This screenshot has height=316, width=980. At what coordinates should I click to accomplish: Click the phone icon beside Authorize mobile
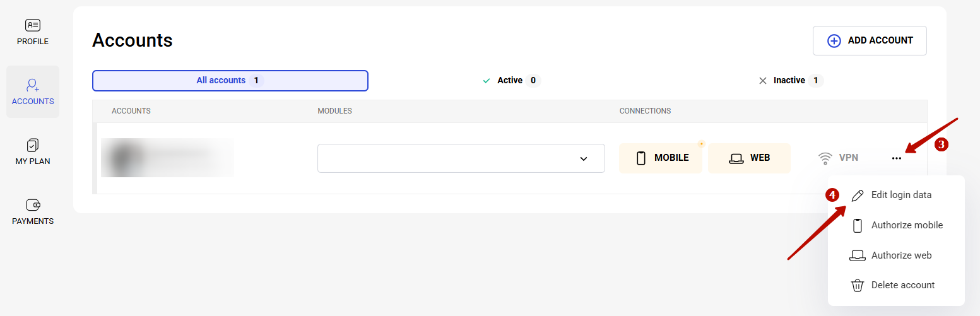858,225
